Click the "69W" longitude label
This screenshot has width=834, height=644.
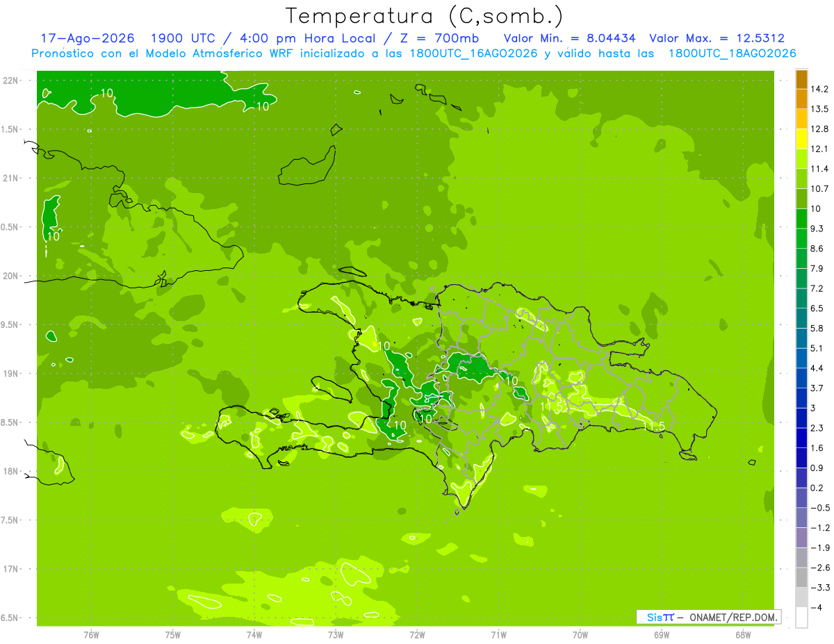(662, 634)
